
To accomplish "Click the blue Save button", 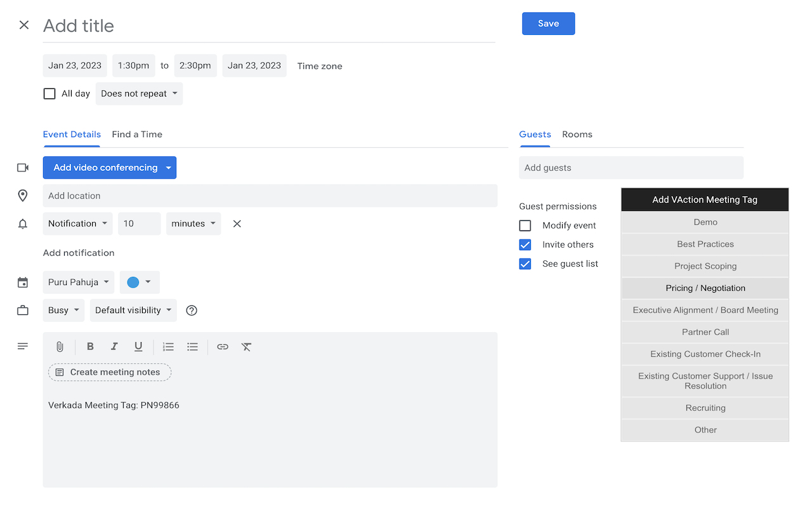I will pyautogui.click(x=548, y=23).
